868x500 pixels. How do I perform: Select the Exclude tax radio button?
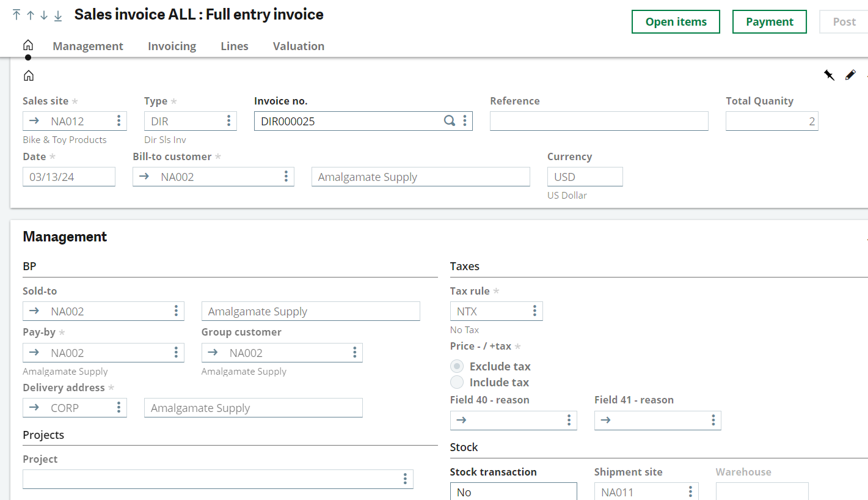coord(457,366)
